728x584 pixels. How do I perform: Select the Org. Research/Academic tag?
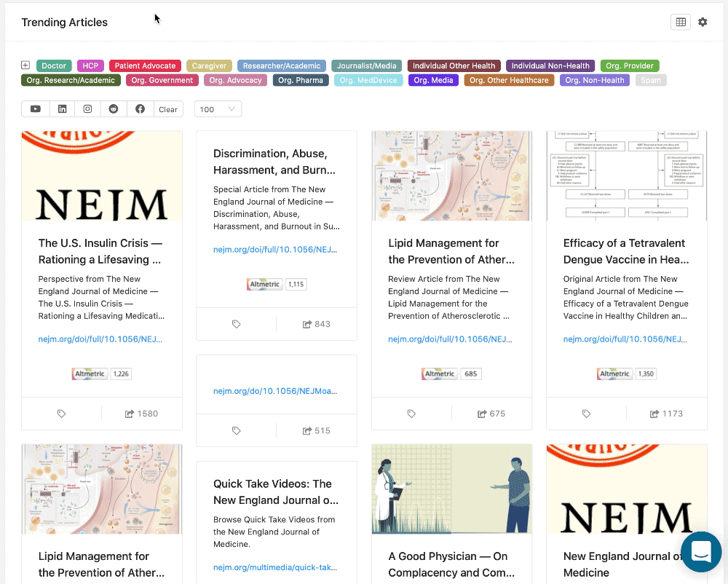pos(71,80)
